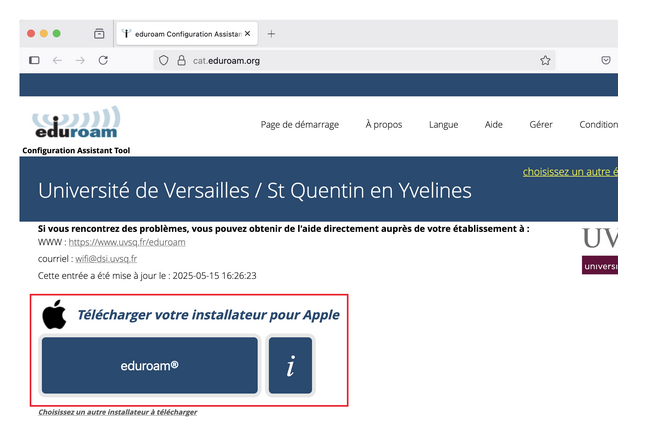Click the eduroam logo
The image size is (647, 438).
77,122
